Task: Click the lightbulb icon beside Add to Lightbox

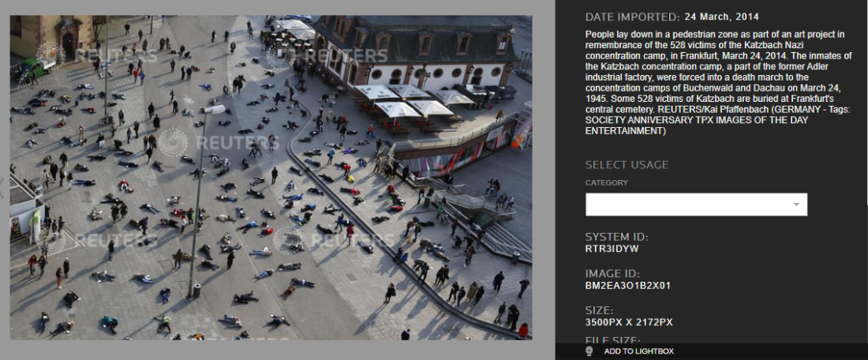Action: (589, 351)
